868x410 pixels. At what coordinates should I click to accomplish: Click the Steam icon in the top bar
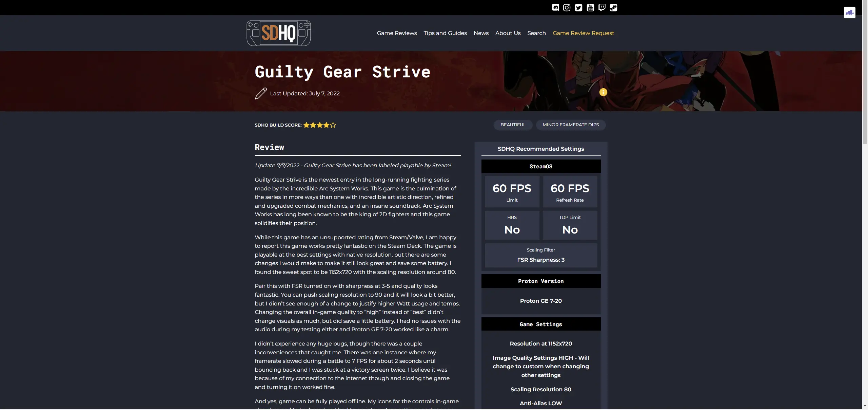pyautogui.click(x=614, y=7)
